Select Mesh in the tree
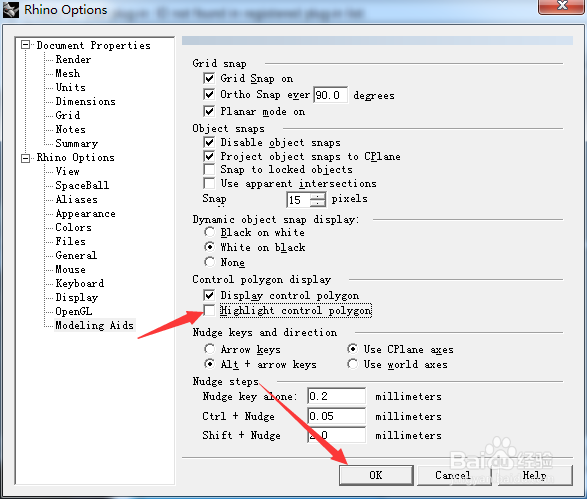Screen dimensions: 587x499 [x=67, y=73]
